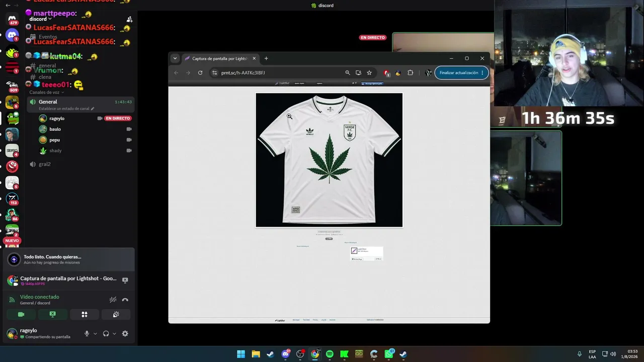644x362 pixels.
Task: Deafen audio using the headphones icon
Action: pos(106,333)
